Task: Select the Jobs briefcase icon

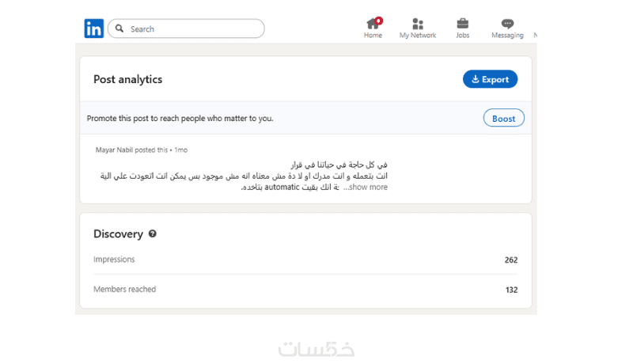Action: 463,24
